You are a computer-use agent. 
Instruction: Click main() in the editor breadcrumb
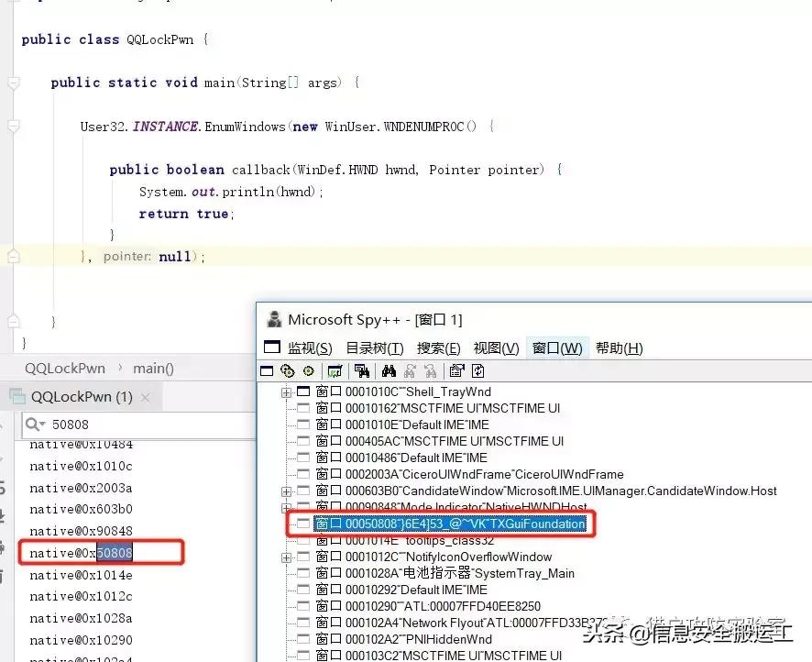pyautogui.click(x=152, y=368)
